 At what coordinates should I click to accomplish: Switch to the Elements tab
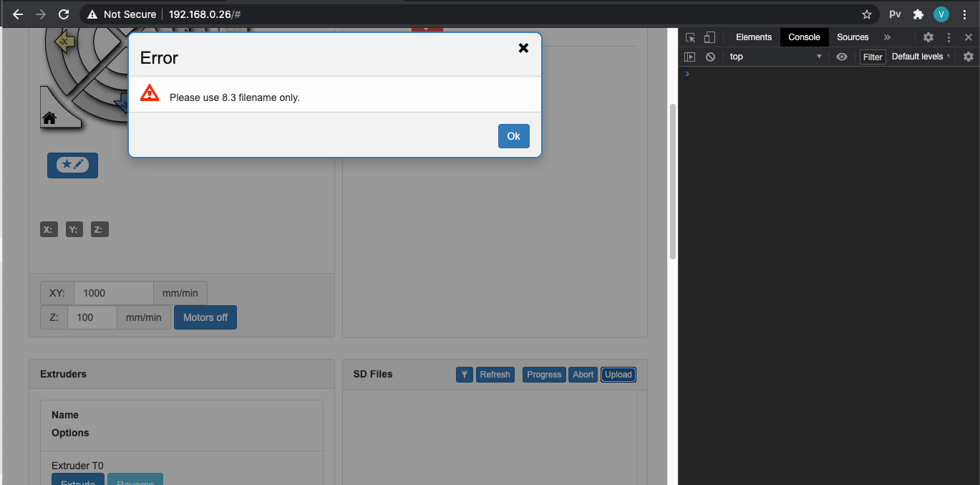coord(753,37)
